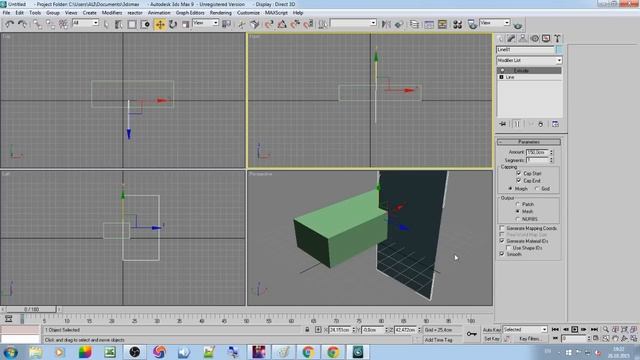Click the Mirror tool icon

point(386,24)
